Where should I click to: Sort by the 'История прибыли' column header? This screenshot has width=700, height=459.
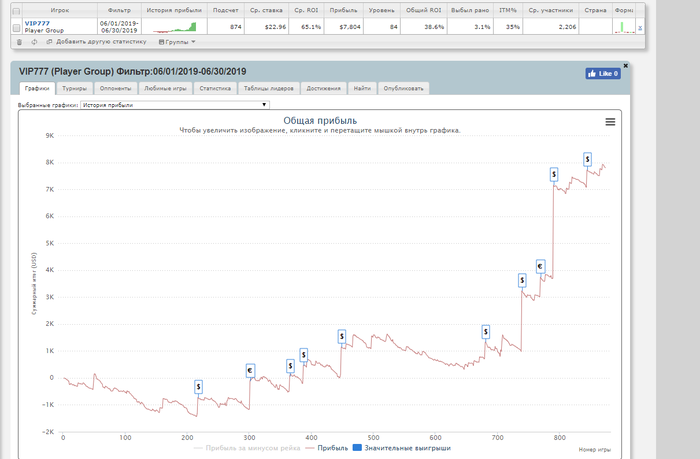(x=174, y=10)
